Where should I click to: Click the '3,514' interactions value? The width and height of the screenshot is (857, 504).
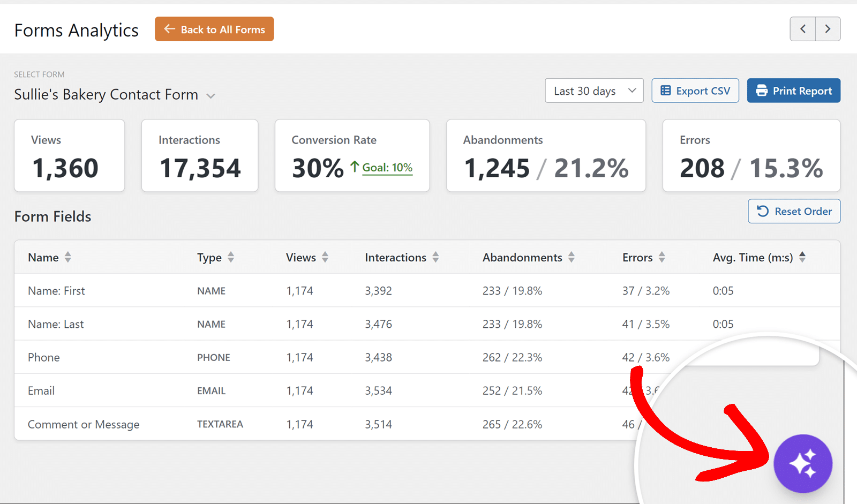click(379, 424)
